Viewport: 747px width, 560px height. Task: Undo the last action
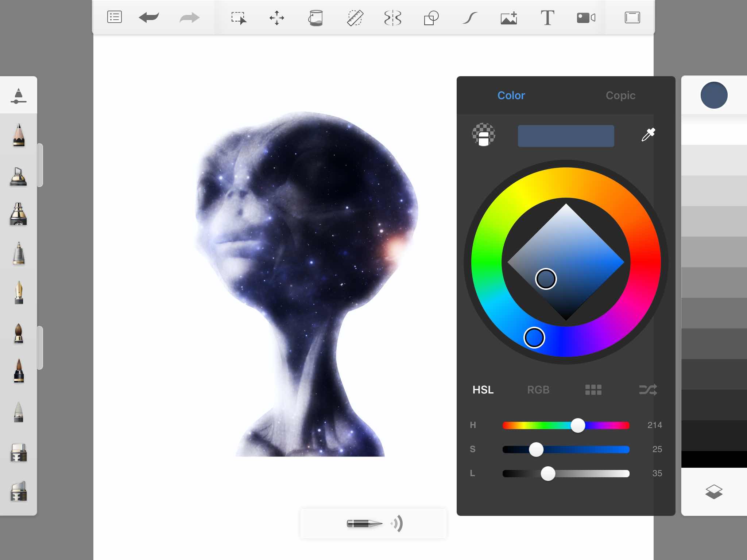pyautogui.click(x=149, y=17)
